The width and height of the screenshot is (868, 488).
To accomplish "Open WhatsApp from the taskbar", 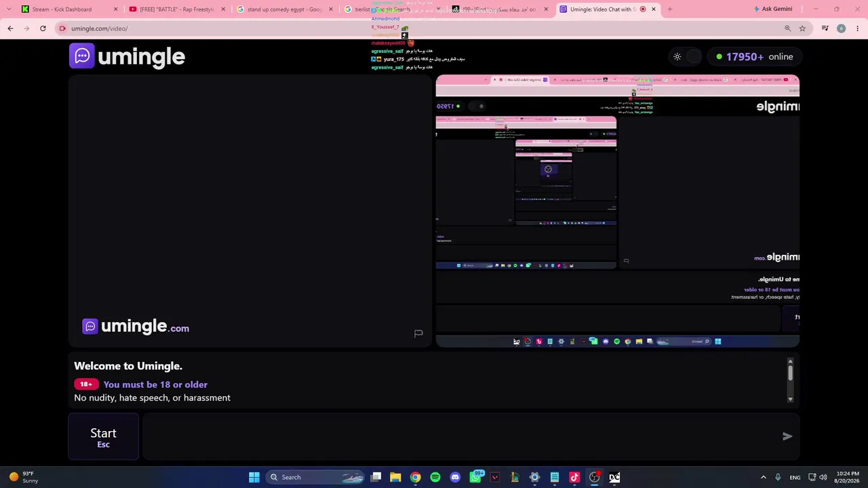I will (475, 477).
